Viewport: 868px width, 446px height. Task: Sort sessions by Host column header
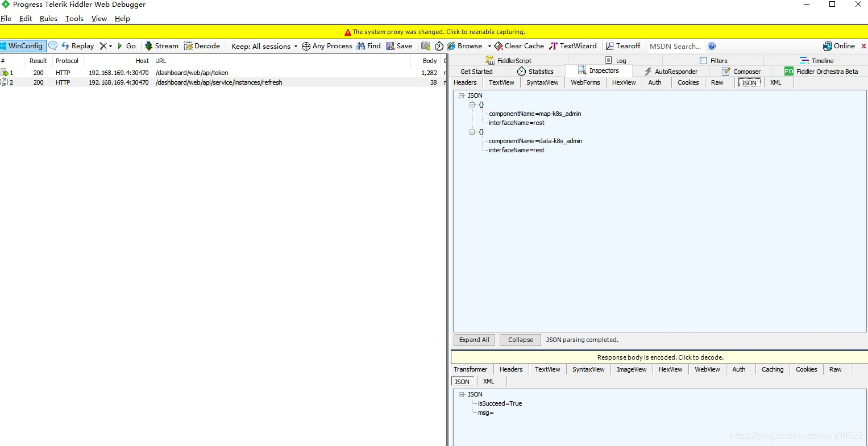(118, 61)
